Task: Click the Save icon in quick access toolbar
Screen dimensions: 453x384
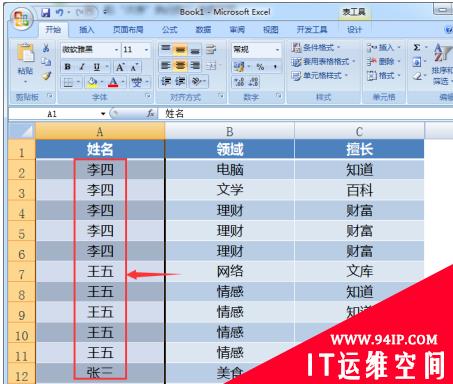Action: coord(45,13)
